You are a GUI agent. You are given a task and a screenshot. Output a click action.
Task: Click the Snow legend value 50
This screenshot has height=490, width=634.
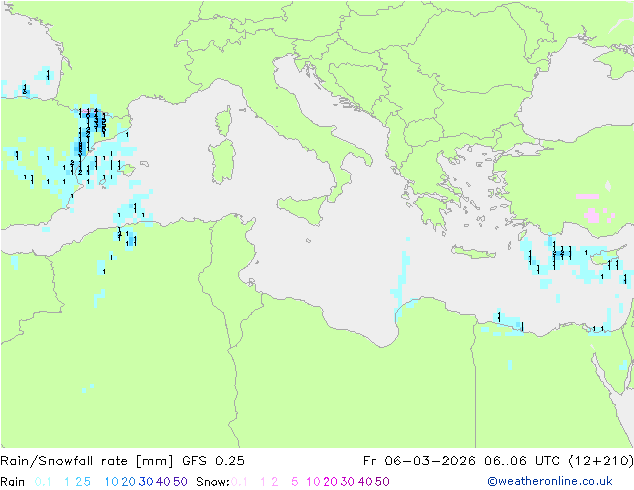point(382,482)
